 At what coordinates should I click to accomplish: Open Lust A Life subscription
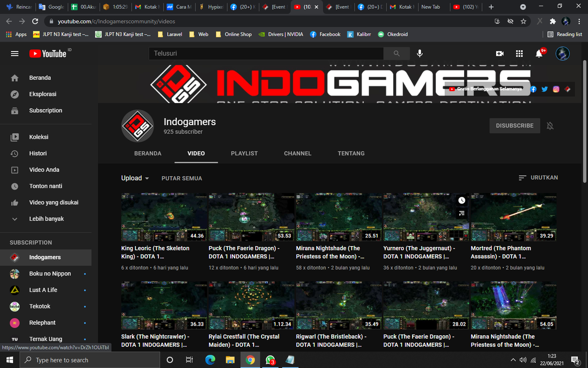(x=46, y=290)
